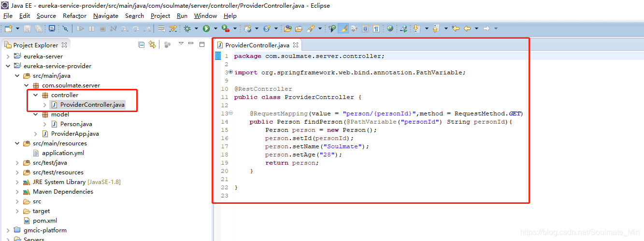Image resolution: width=644 pixels, height=241 pixels.
Task: Open the Refactor menu
Action: coord(75,15)
